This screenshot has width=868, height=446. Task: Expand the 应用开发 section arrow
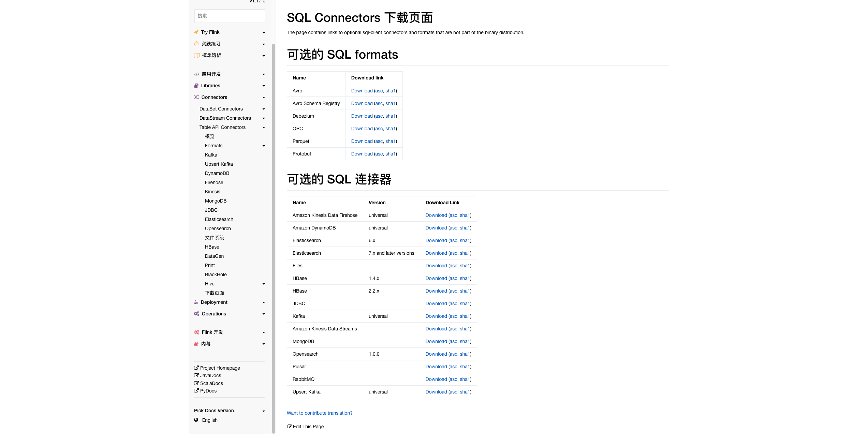coord(264,74)
